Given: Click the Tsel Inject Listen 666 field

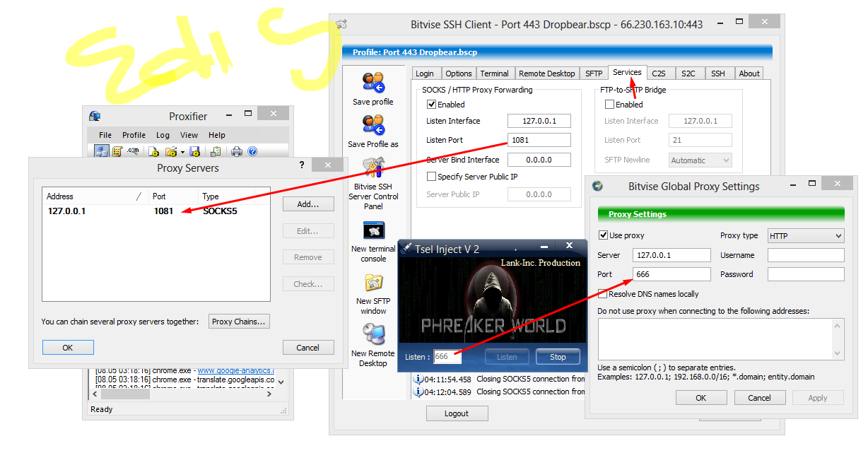Looking at the screenshot, I should (447, 357).
